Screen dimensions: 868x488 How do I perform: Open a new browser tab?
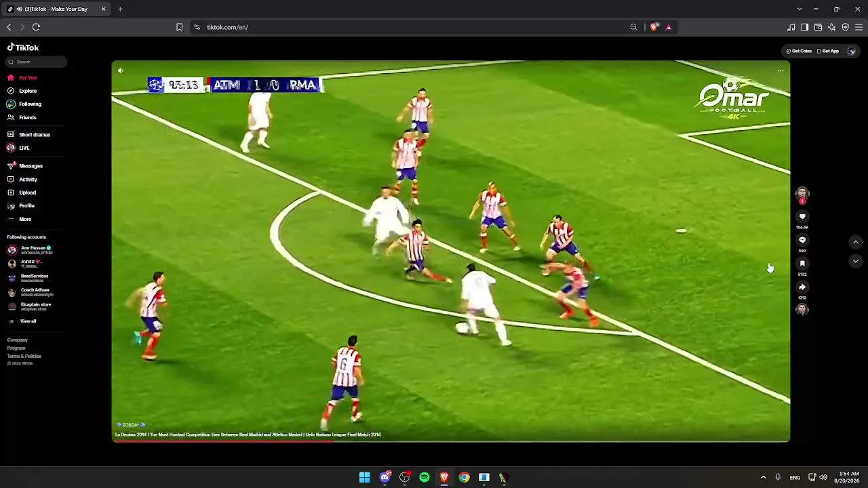click(x=120, y=9)
